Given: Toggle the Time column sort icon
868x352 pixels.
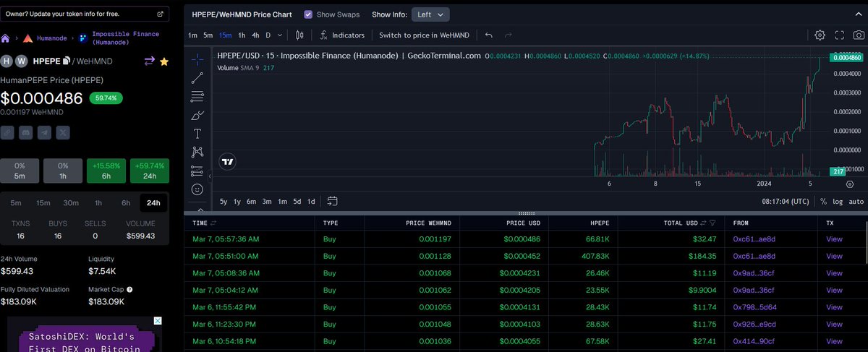Looking at the screenshot, I should coord(214,223).
